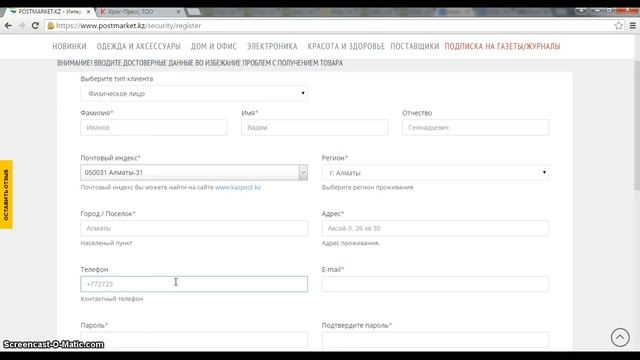Click the Фамилия input field
The image size is (640, 360).
tap(154, 128)
